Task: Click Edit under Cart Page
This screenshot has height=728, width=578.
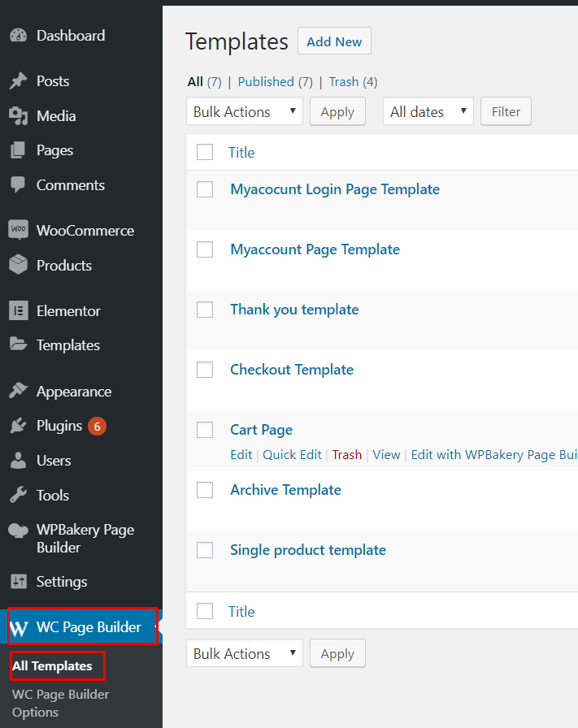Action: pyautogui.click(x=241, y=454)
